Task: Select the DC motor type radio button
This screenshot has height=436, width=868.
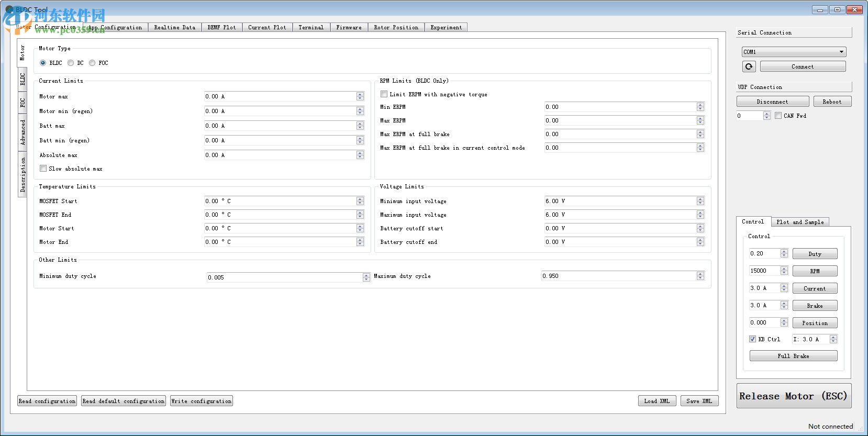Action: click(x=71, y=63)
